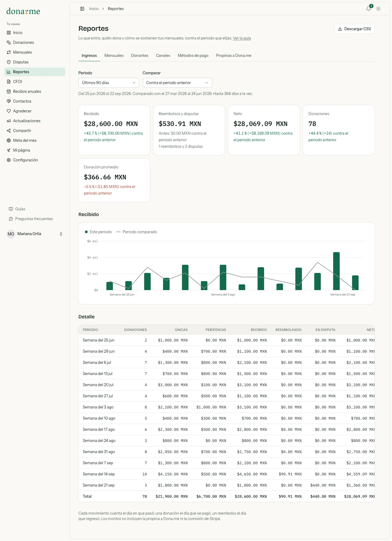Click the Contactos icon in sidebar

pos(9,101)
